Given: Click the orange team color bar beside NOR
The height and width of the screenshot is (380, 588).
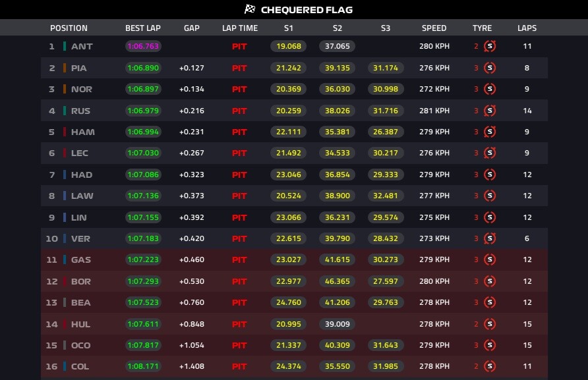Looking at the screenshot, I should [x=65, y=89].
